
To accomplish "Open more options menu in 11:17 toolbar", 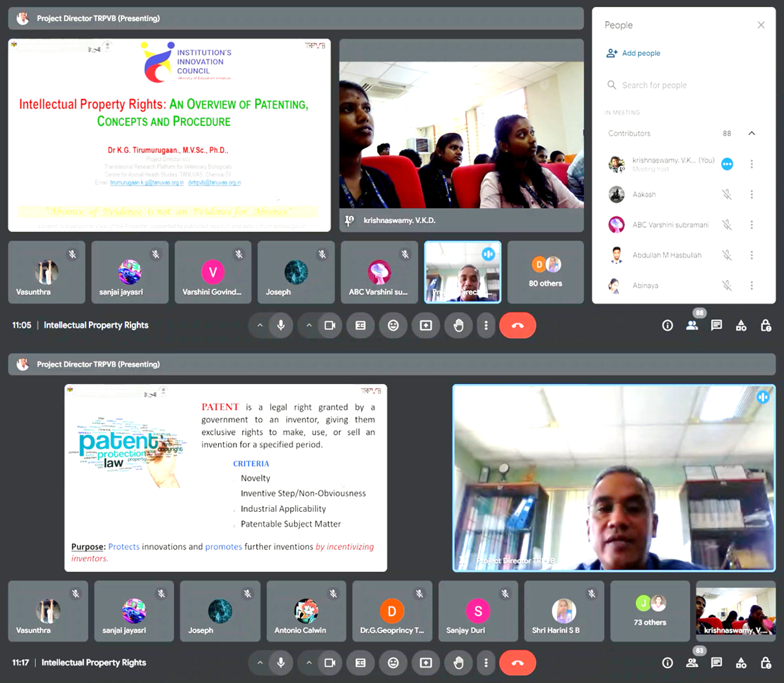I will [x=486, y=663].
